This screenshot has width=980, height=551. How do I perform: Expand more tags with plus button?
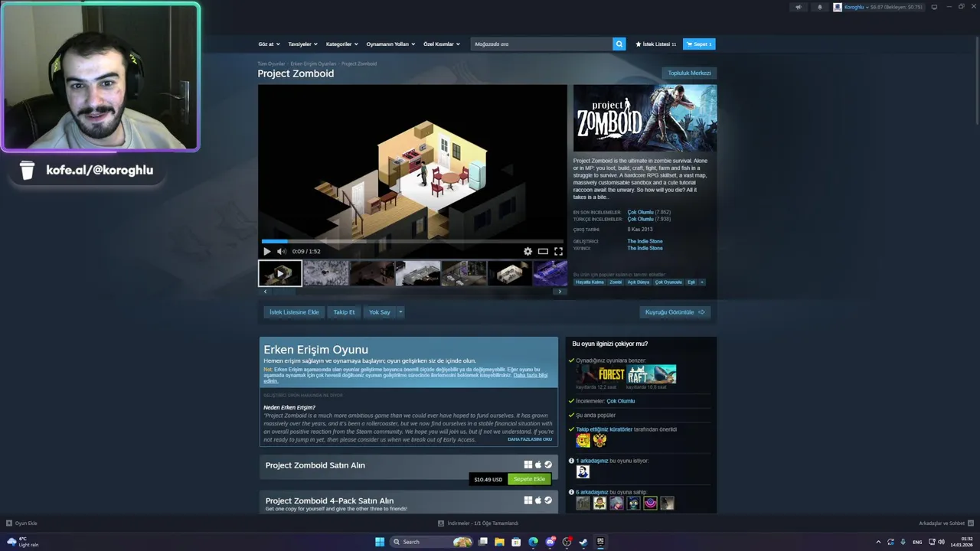(702, 282)
